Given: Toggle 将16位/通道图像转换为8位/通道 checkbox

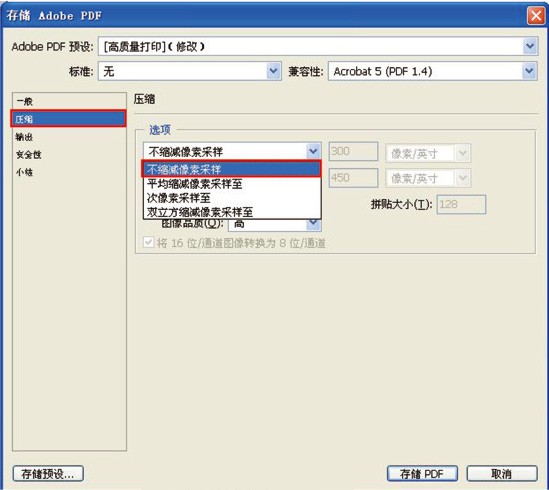Looking at the screenshot, I should (149, 242).
